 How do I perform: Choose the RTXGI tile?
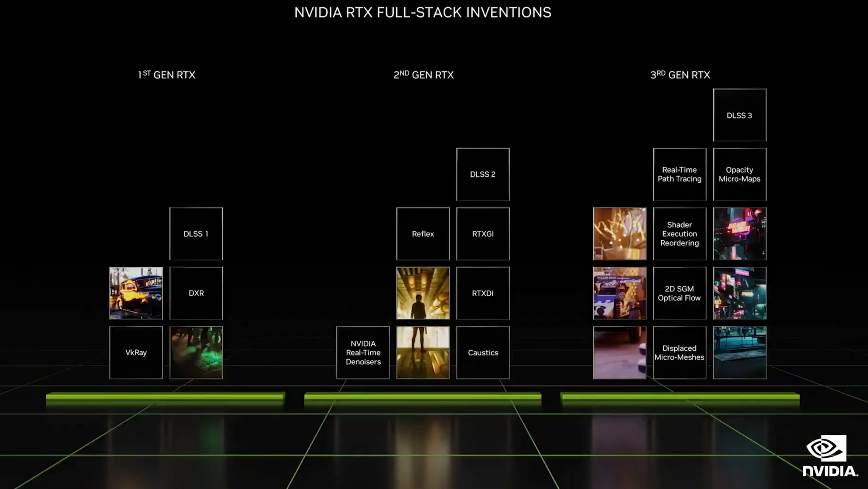(483, 234)
